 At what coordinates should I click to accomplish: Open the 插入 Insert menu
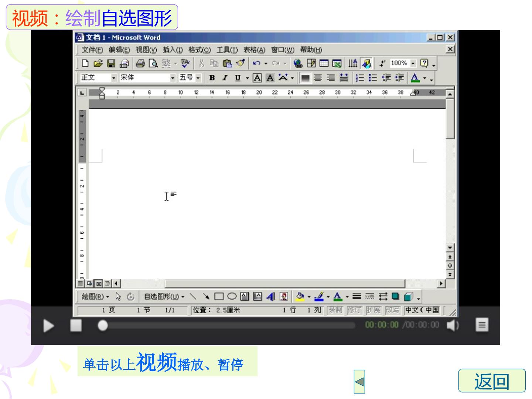(x=173, y=50)
